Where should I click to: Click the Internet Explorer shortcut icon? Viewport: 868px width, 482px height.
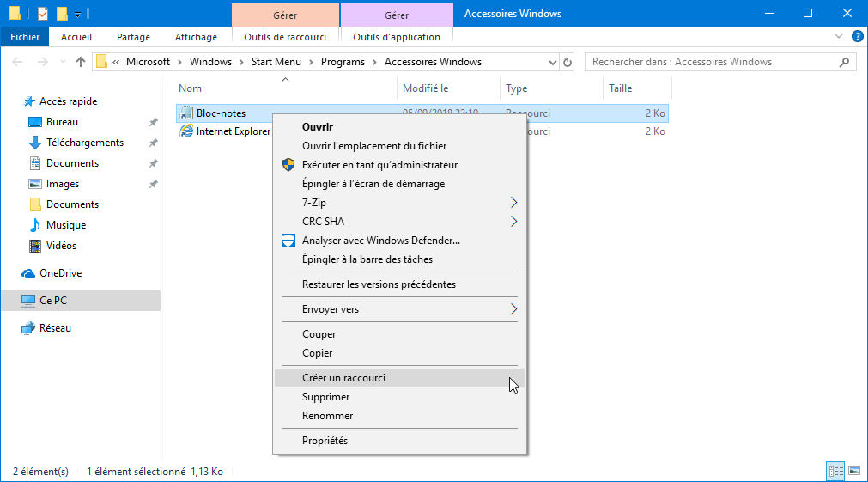186,131
